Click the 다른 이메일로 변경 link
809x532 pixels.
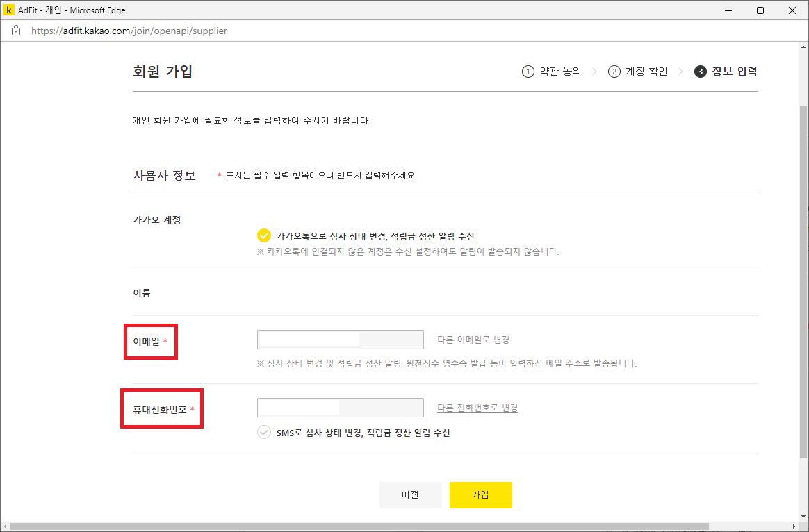(473, 340)
